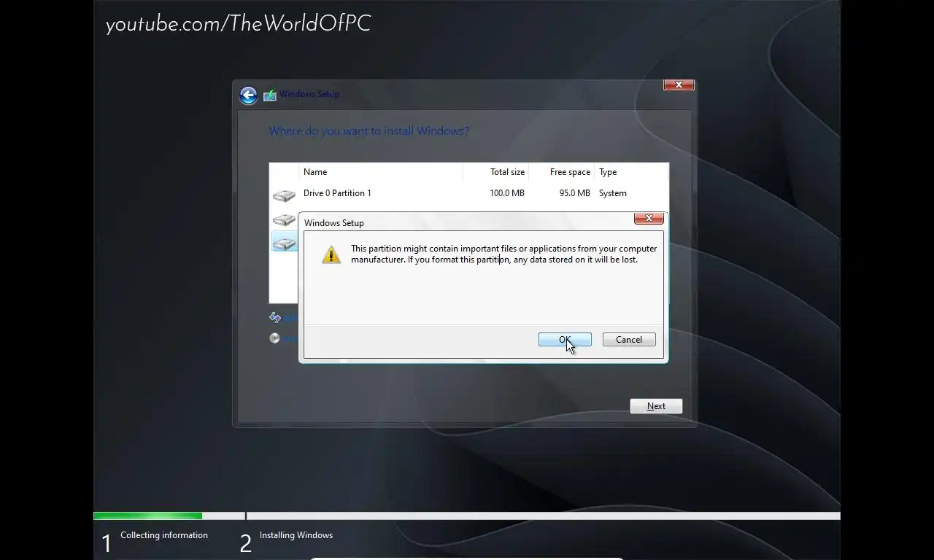Click the Refresh arrows icon below partition list
This screenshot has width=934, height=560.
point(275,317)
